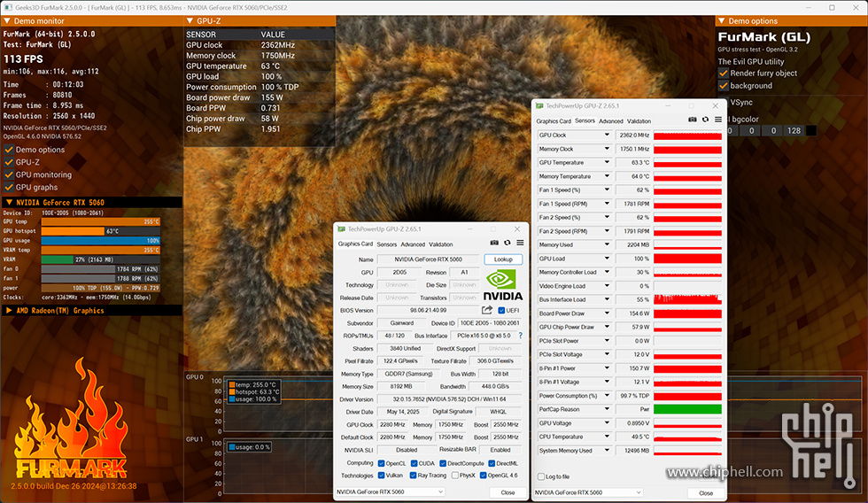The image size is (868, 503).
Task: Click the BIOS Version field 98.06.21.40.99
Action: tap(428, 311)
